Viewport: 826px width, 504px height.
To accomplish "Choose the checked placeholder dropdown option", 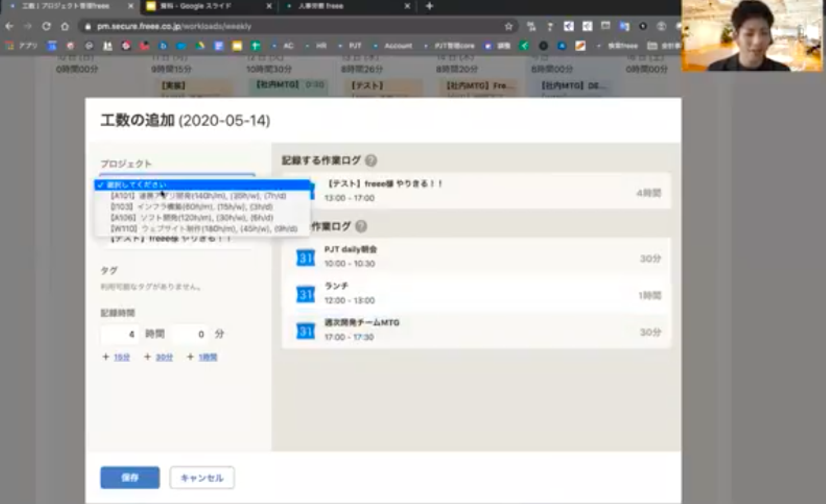I will point(202,185).
